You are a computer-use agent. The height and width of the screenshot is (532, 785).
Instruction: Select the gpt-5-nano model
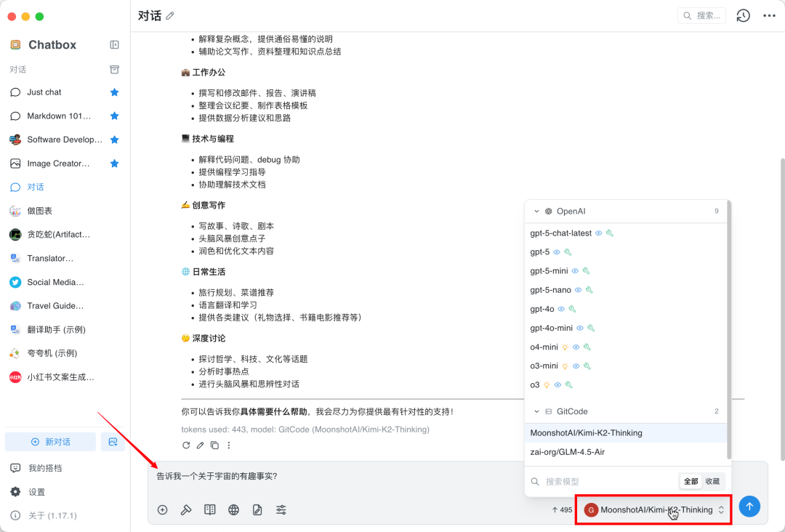626,290
